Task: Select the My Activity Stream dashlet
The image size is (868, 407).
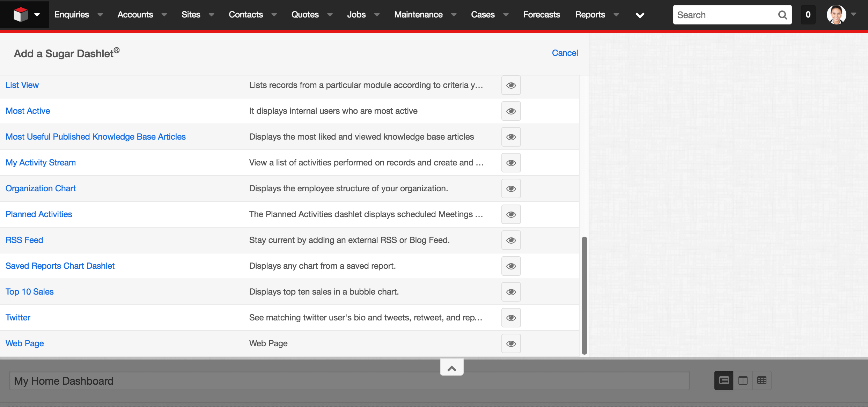Action: [x=41, y=163]
